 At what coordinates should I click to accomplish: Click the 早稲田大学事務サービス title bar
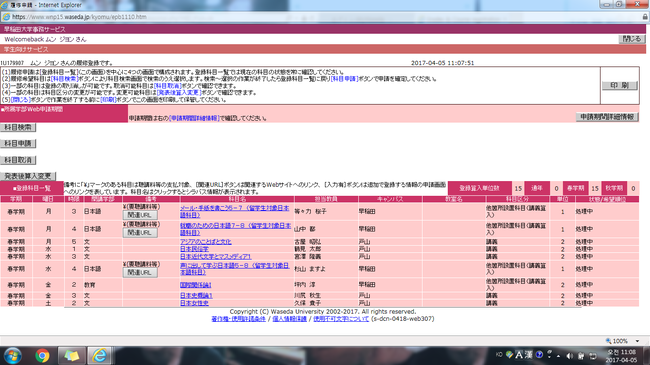(323, 29)
